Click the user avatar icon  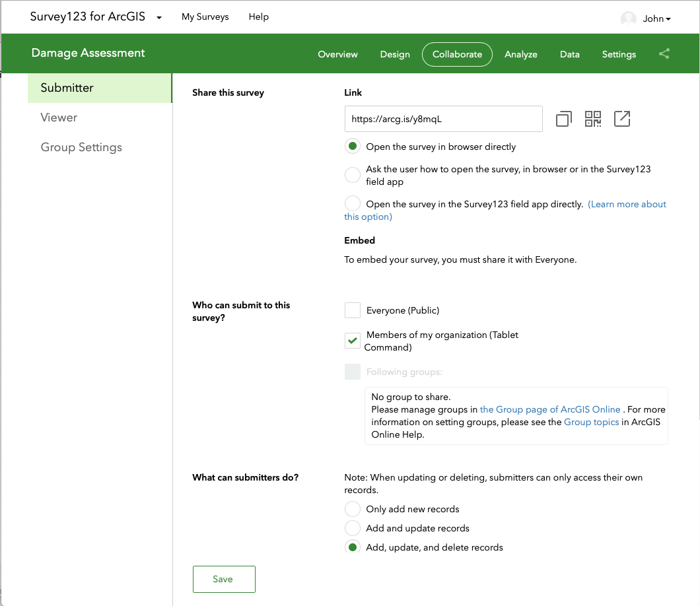click(x=628, y=18)
